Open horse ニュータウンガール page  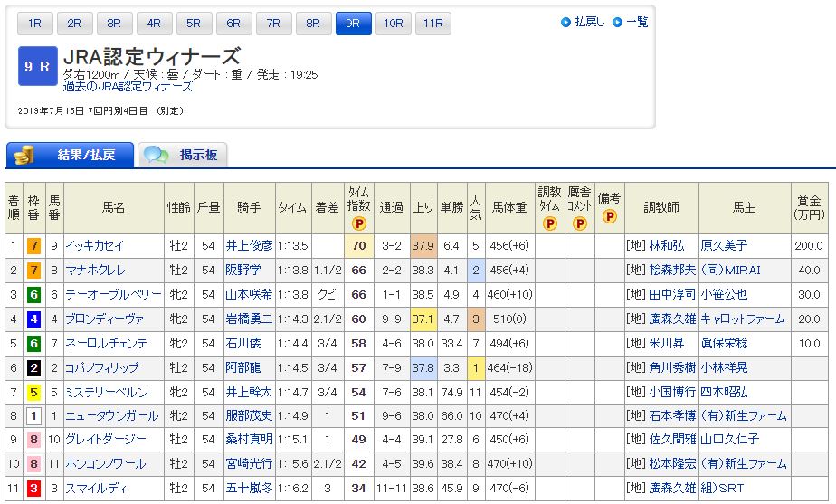point(112,416)
